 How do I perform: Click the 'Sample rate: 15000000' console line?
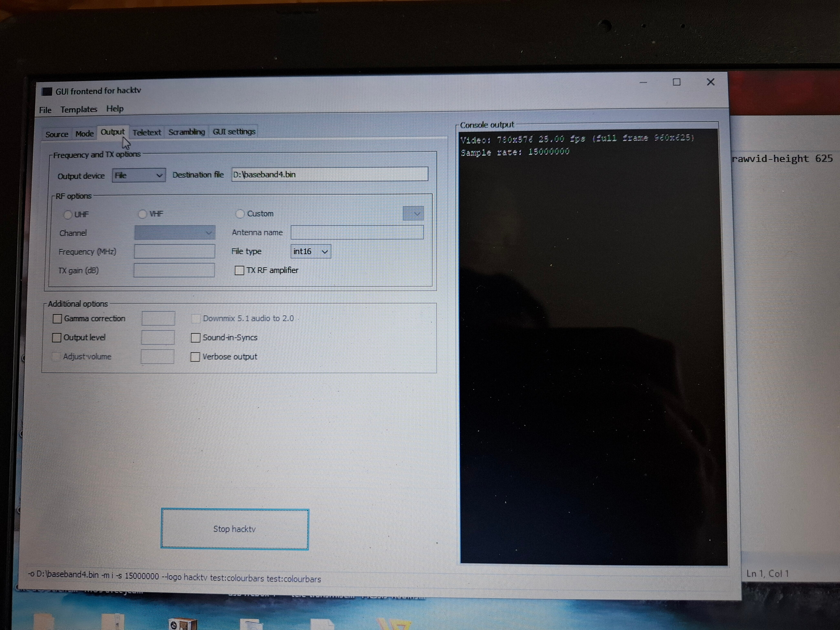pyautogui.click(x=515, y=152)
